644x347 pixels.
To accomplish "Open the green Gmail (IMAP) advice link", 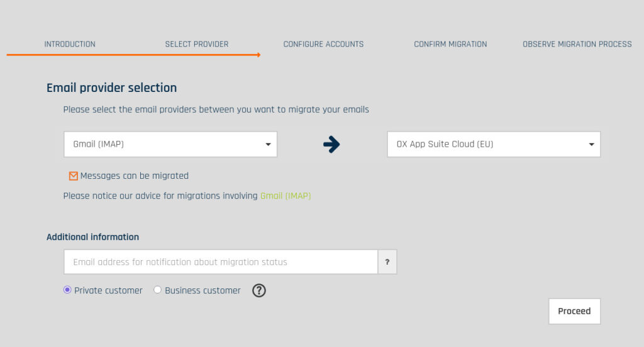I will pyautogui.click(x=286, y=196).
